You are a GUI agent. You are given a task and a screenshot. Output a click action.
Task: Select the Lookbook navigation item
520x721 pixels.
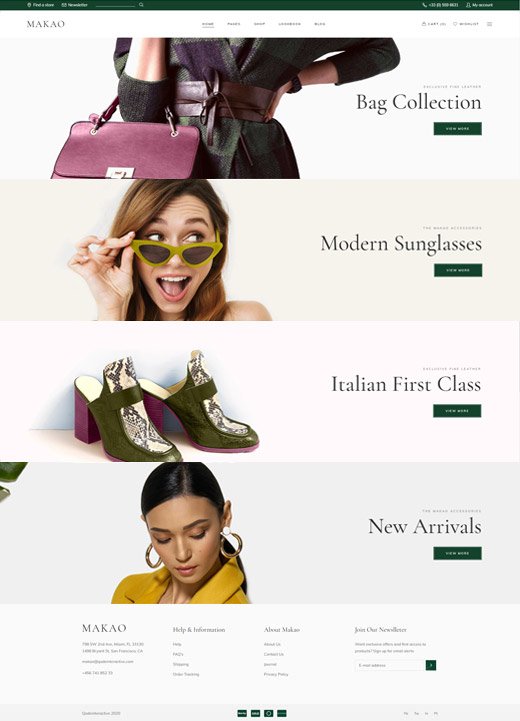click(x=290, y=24)
